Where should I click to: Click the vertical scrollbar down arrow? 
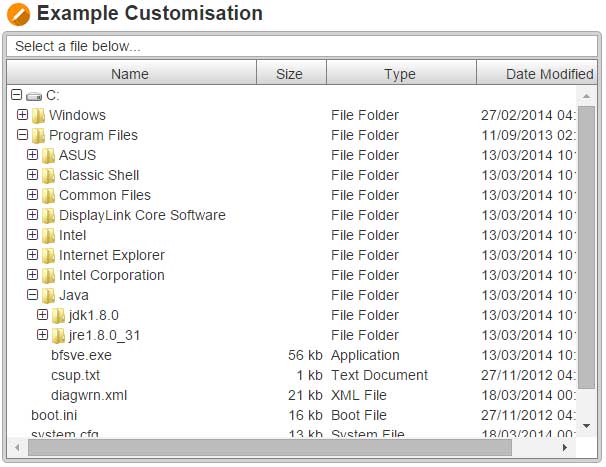click(586, 426)
